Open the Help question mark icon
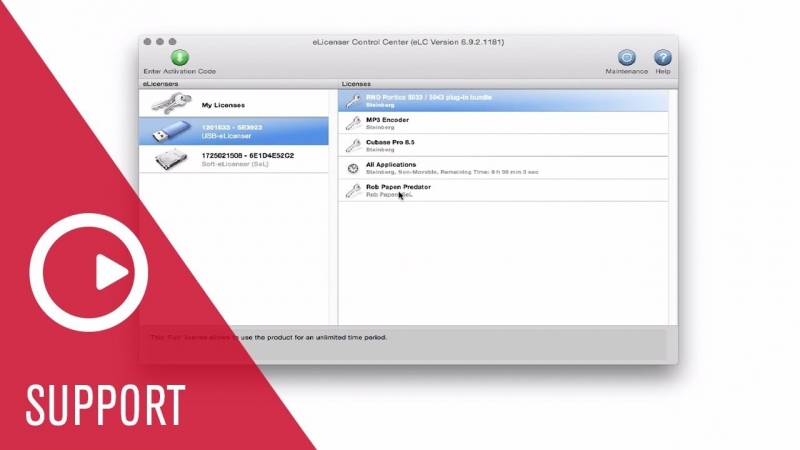 pyautogui.click(x=663, y=58)
